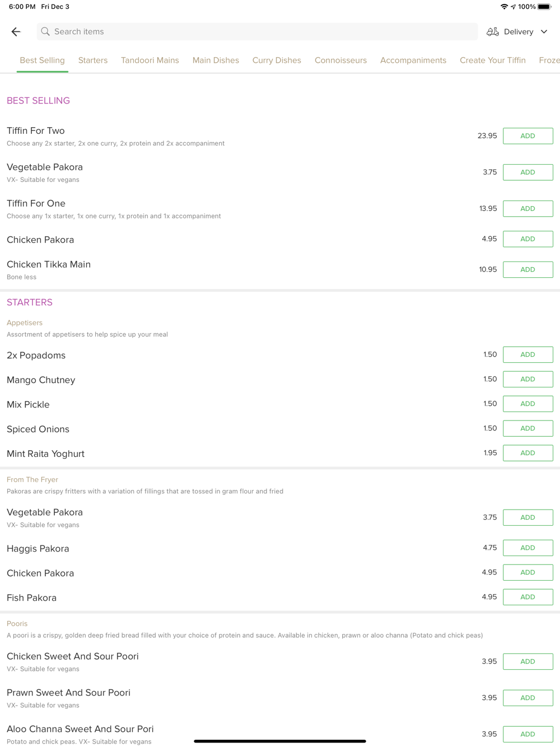Open the Connoisseurs tab
This screenshot has height=747, width=560.
coord(340,60)
